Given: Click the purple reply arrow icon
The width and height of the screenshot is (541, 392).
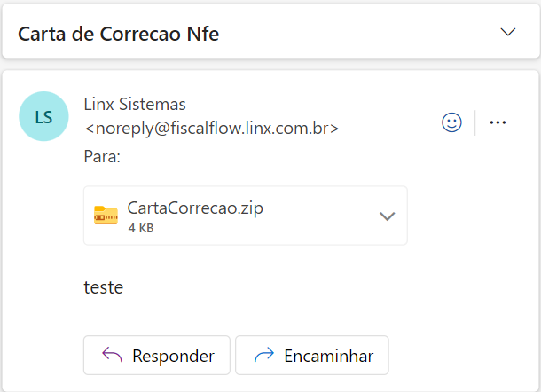Looking at the screenshot, I should pyautogui.click(x=112, y=355).
